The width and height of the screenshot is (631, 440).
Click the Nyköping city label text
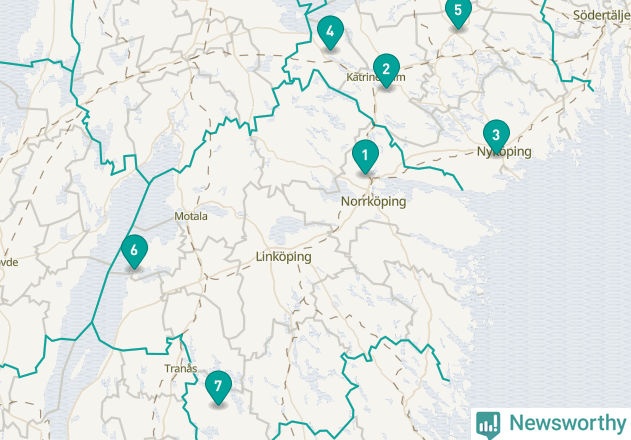pyautogui.click(x=504, y=152)
